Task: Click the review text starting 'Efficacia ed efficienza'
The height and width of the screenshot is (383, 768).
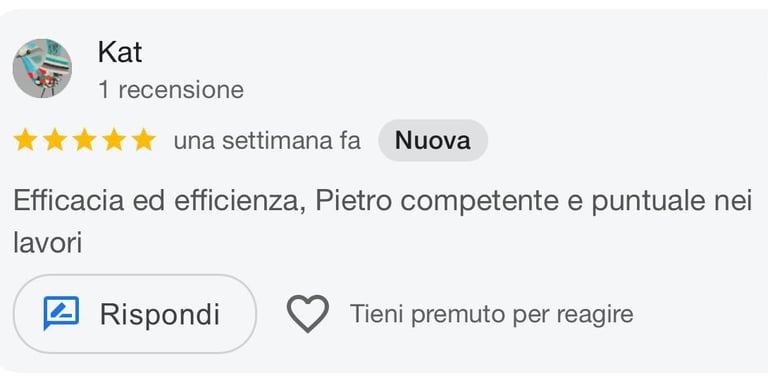Action: point(383,222)
